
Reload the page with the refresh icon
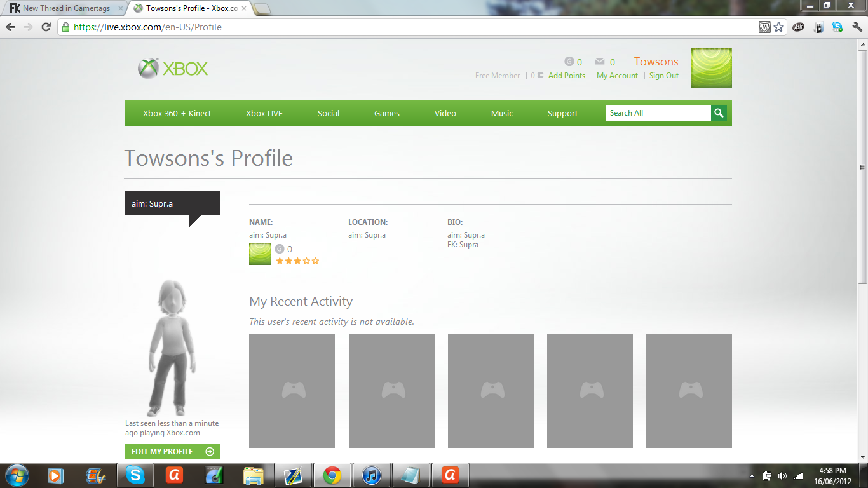tap(46, 27)
